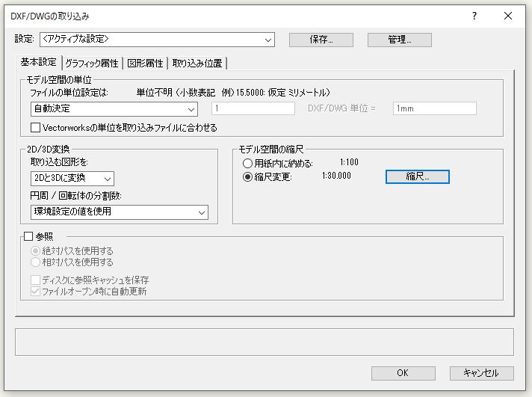Open the 図形属性 tab
The image size is (532, 397).
[x=145, y=63]
